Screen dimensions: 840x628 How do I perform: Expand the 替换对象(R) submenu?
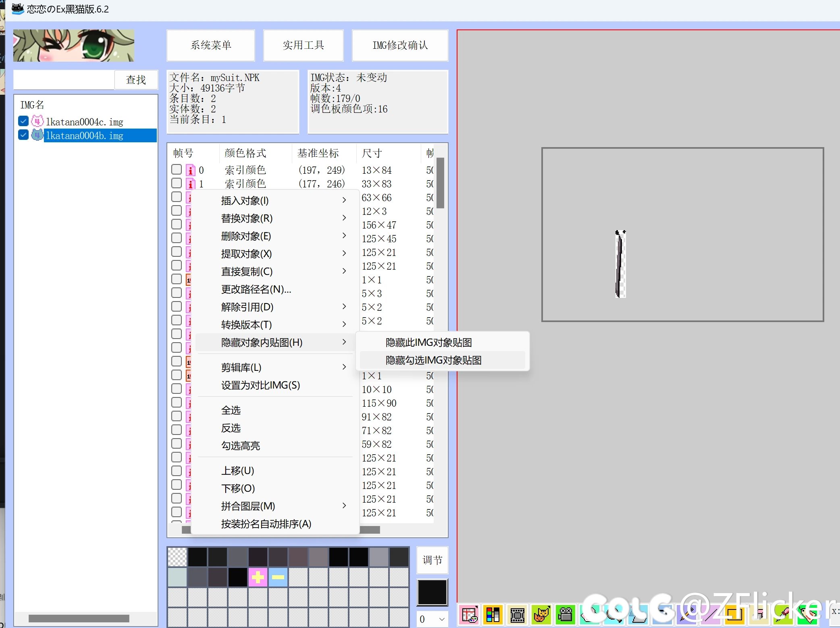[x=275, y=218]
